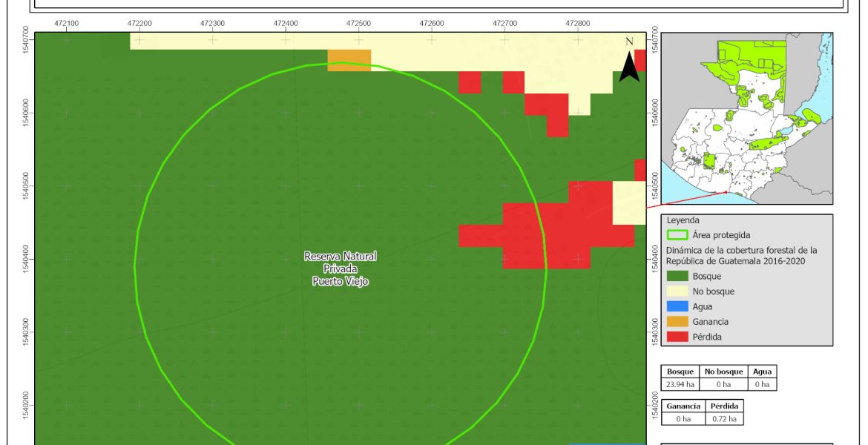The height and width of the screenshot is (445, 868).
Task: Click the Reserva Natural Privada Puerto Viejo label
Action: (340, 268)
